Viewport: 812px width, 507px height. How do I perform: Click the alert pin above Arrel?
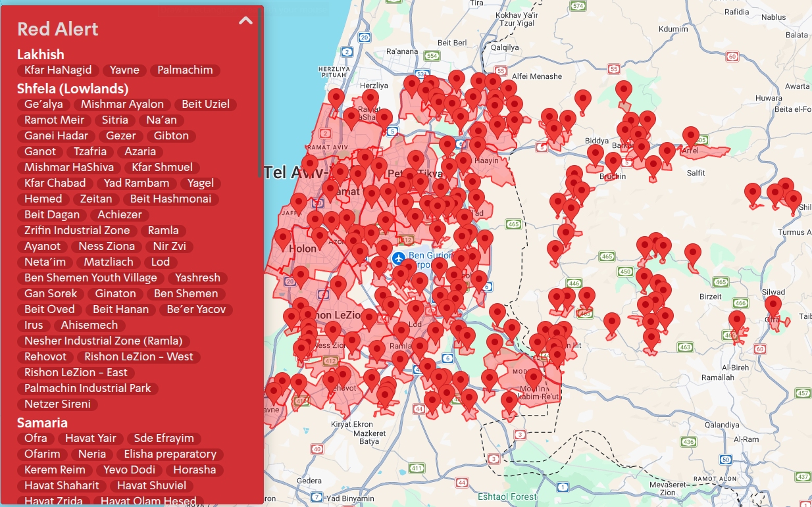(x=690, y=137)
